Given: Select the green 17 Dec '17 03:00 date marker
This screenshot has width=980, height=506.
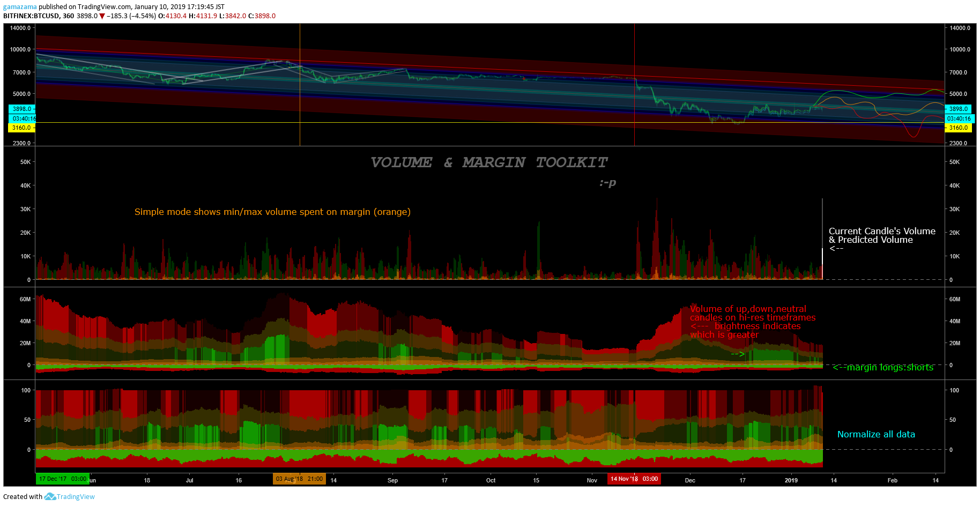Looking at the screenshot, I should point(62,479).
